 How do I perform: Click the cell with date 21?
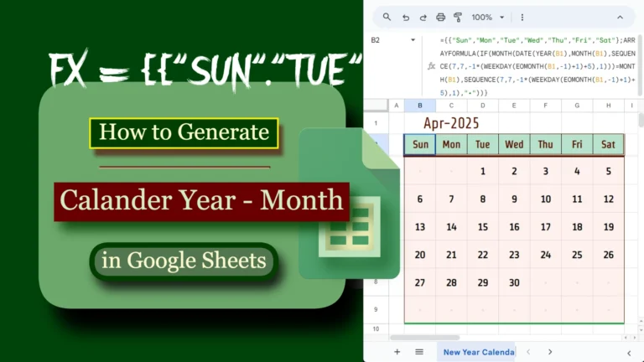pyautogui.click(x=451, y=255)
